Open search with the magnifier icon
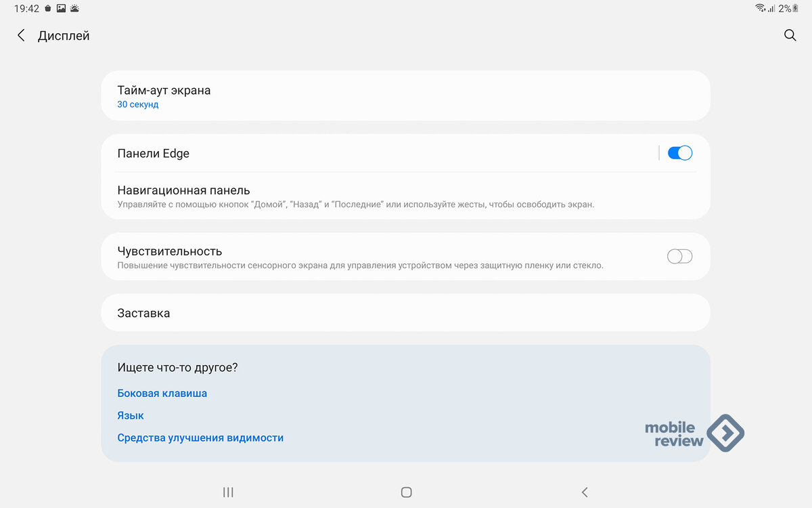812x508 pixels. [x=790, y=35]
